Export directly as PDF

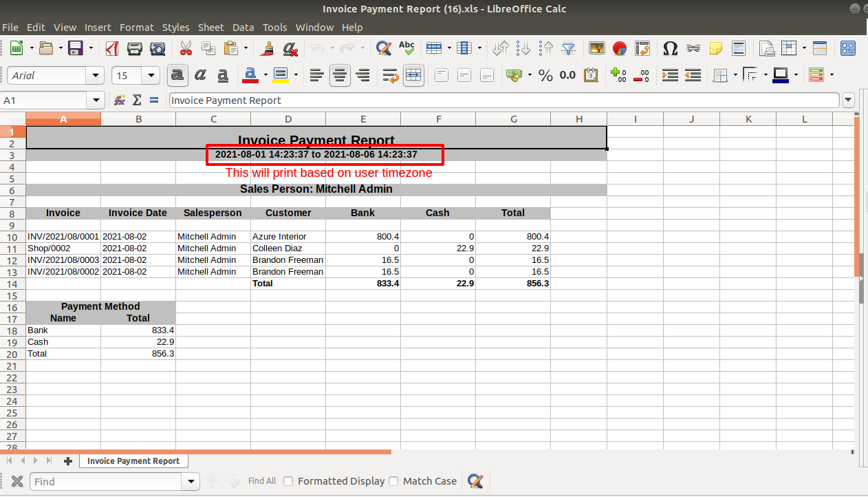pyautogui.click(x=111, y=48)
